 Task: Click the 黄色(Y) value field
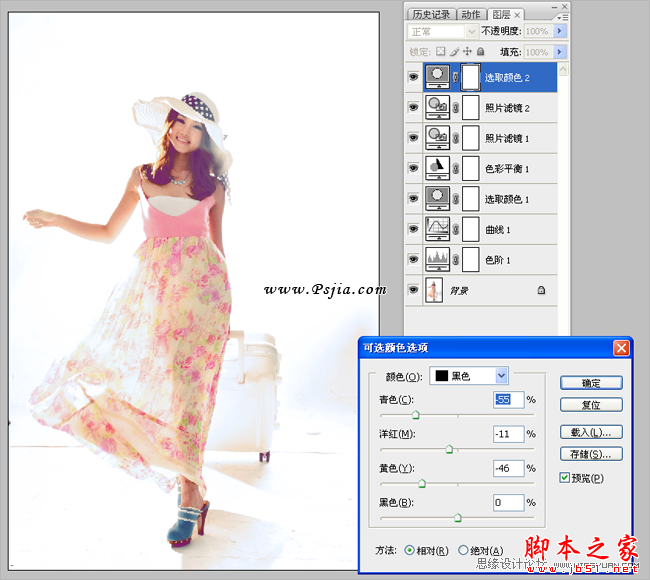(x=509, y=468)
